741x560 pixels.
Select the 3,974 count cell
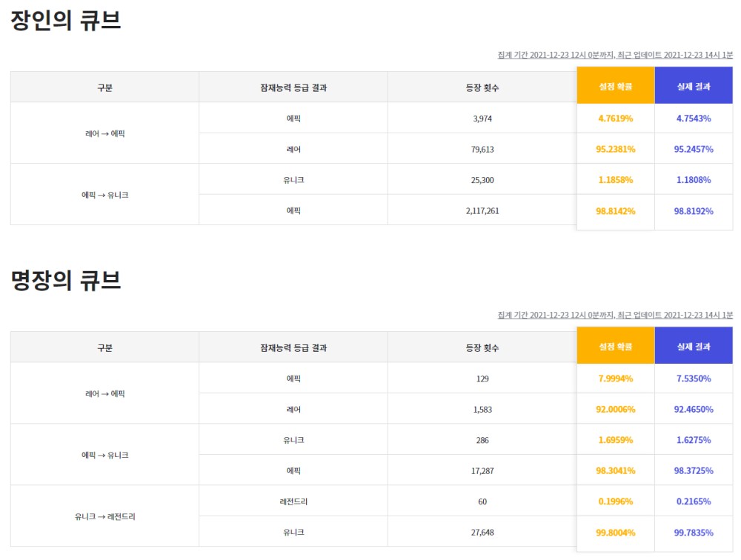(x=482, y=119)
